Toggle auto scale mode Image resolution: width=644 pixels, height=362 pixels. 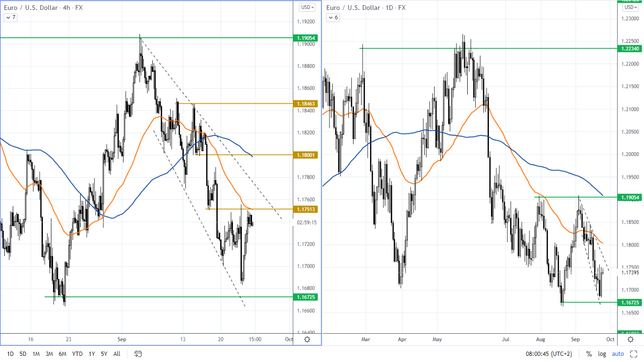click(x=618, y=354)
